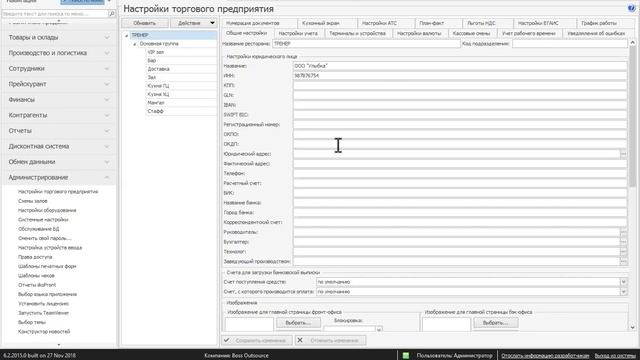The image size is (640, 360).
Task: Switch to График работы tab
Action: pyautogui.click(x=599, y=23)
